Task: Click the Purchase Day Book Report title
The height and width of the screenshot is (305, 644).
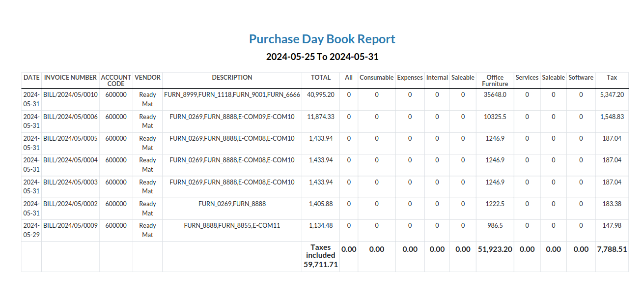Action: click(322, 39)
